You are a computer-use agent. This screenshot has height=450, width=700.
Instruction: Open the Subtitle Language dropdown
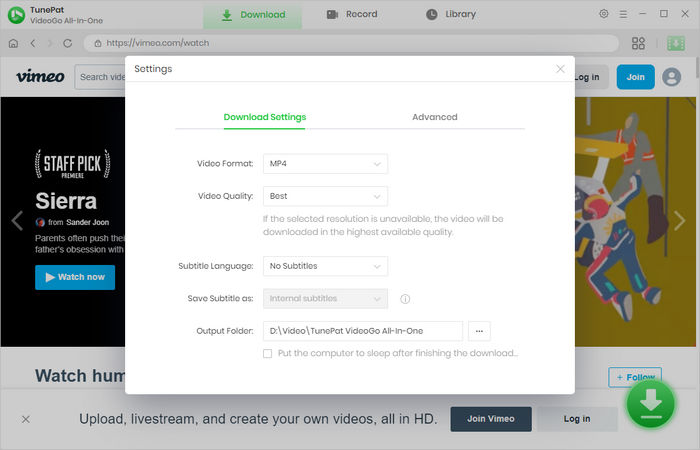point(325,266)
